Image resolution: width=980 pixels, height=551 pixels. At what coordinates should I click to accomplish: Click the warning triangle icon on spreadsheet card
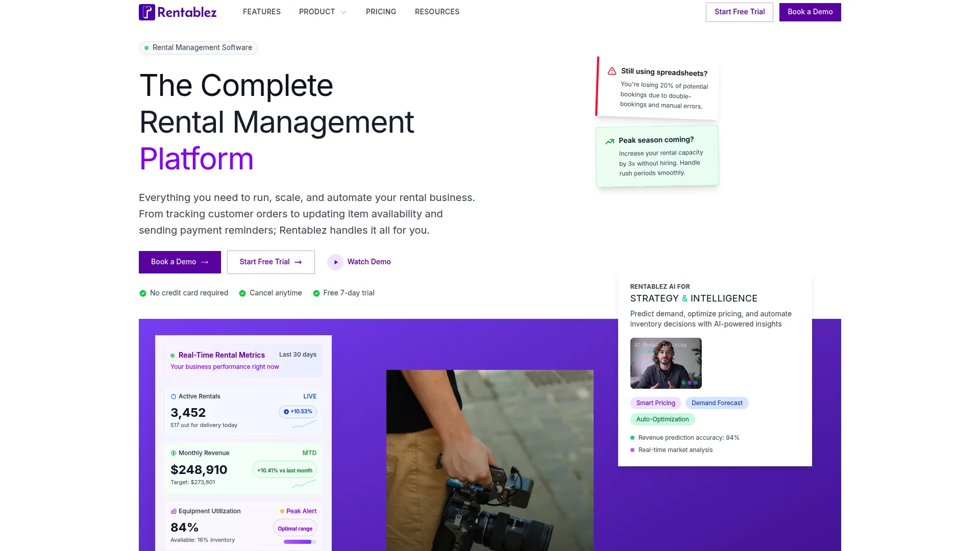coord(612,71)
